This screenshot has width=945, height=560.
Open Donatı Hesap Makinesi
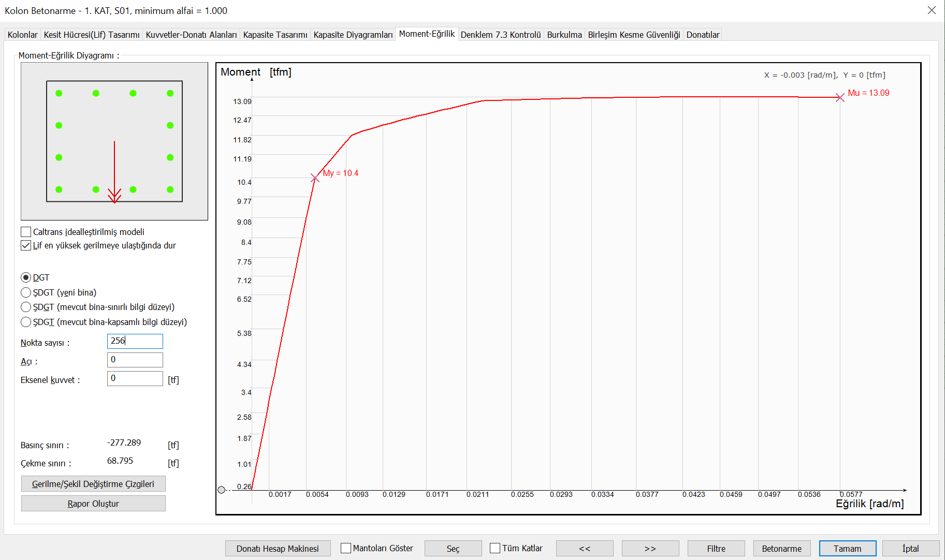pyautogui.click(x=278, y=549)
